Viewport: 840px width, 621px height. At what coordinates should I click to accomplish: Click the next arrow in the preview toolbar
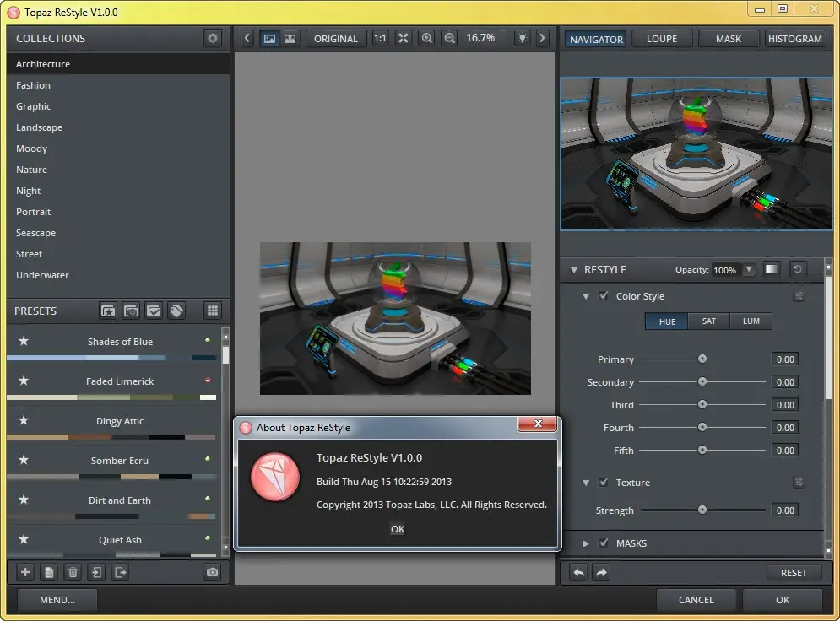542,38
